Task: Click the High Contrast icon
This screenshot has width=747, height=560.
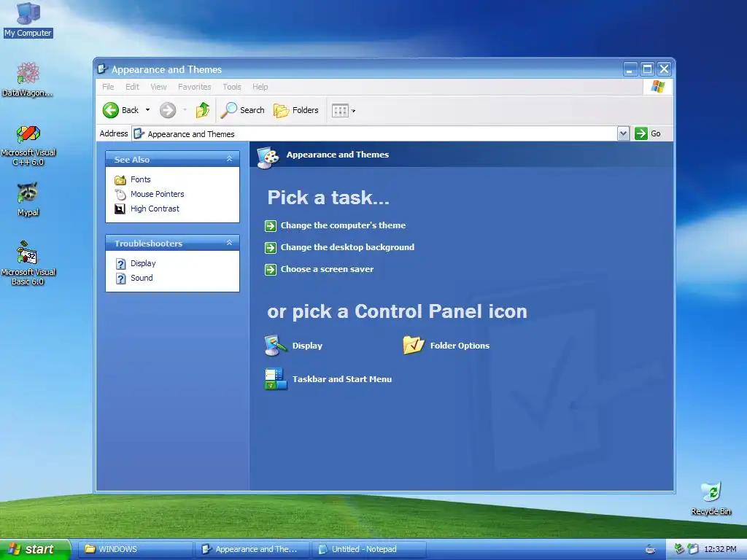Action: click(x=120, y=209)
